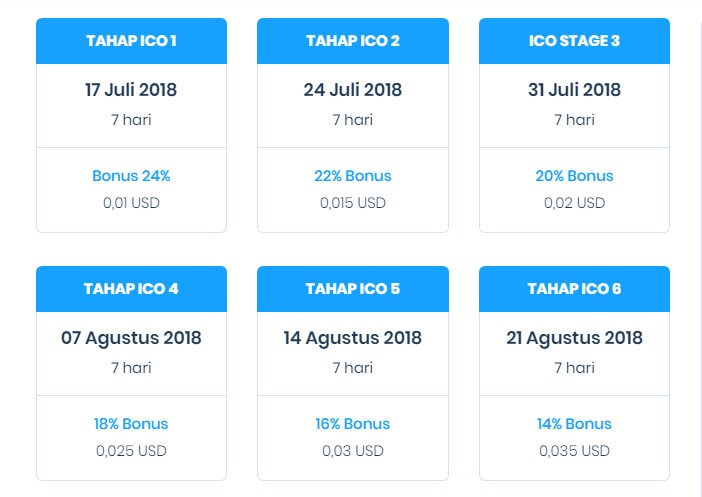Click the 18% Bonus text
Screen dimensions: 702x497
[131, 424]
